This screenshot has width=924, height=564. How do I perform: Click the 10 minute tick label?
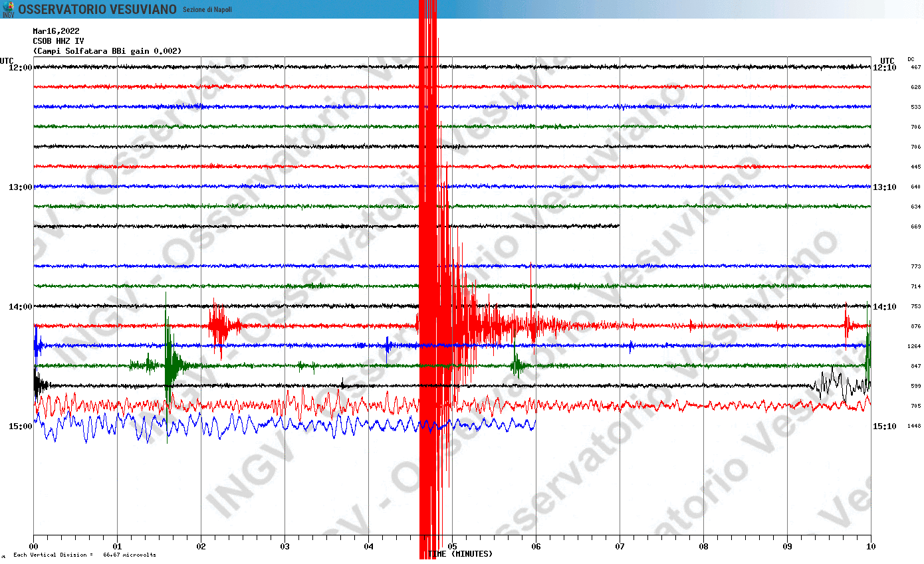871,547
